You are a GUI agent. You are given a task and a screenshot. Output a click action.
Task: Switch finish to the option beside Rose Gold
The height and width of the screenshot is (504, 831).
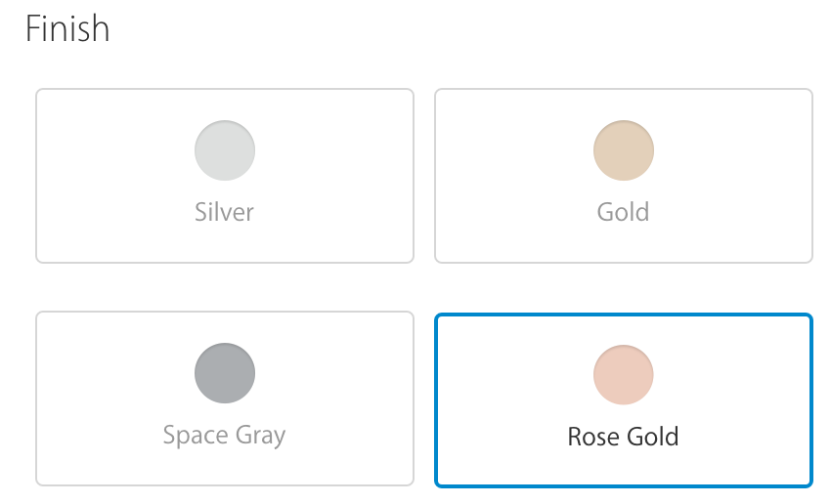click(225, 399)
